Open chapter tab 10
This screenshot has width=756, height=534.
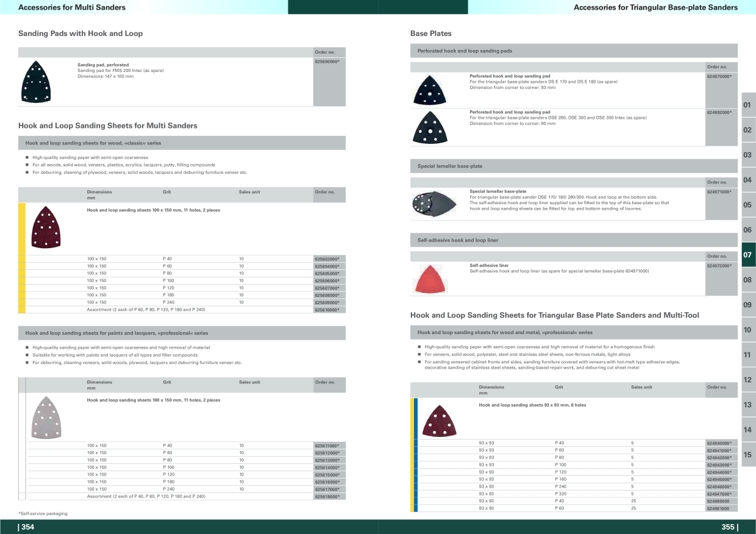[x=747, y=330]
